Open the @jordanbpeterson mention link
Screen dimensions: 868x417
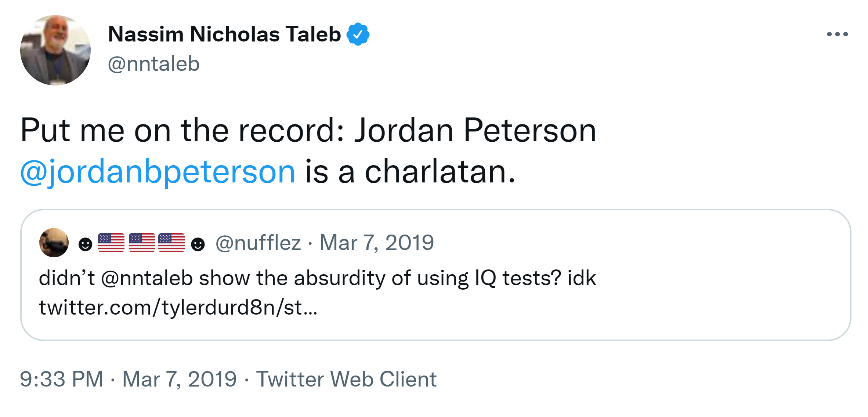coord(158,171)
